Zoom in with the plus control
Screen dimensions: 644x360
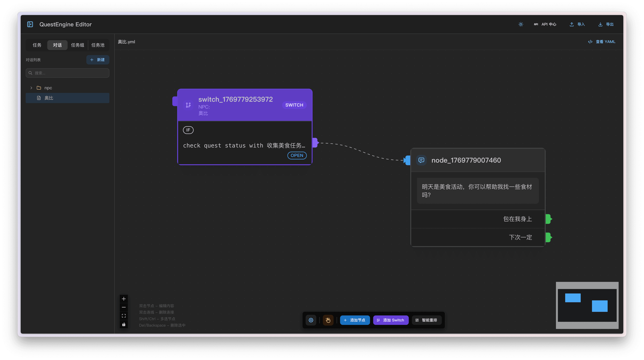tap(124, 299)
